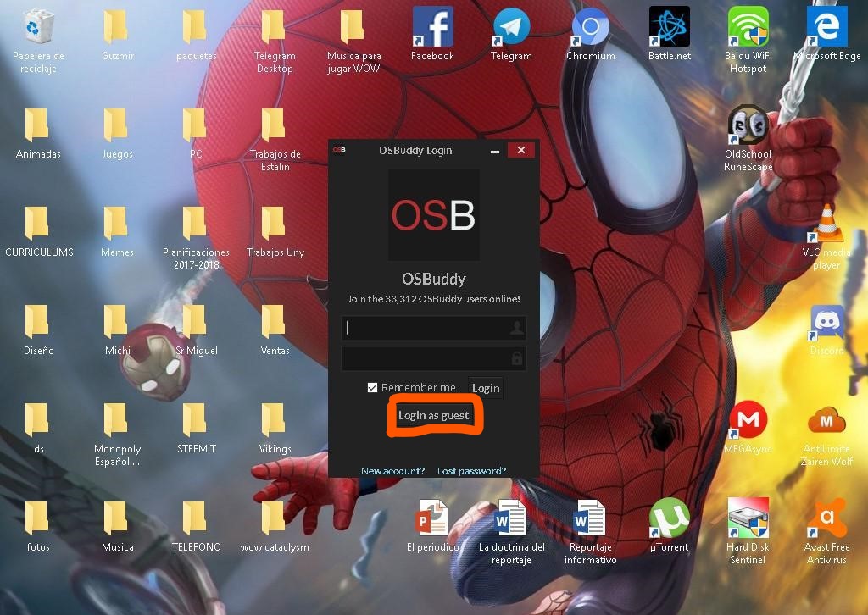Select the Facebook shortcut icon
Screen dimensions: 868x615
[432, 34]
